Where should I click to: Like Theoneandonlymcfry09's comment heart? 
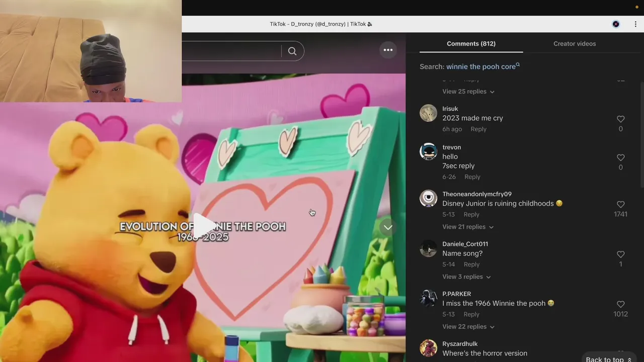pos(620,205)
